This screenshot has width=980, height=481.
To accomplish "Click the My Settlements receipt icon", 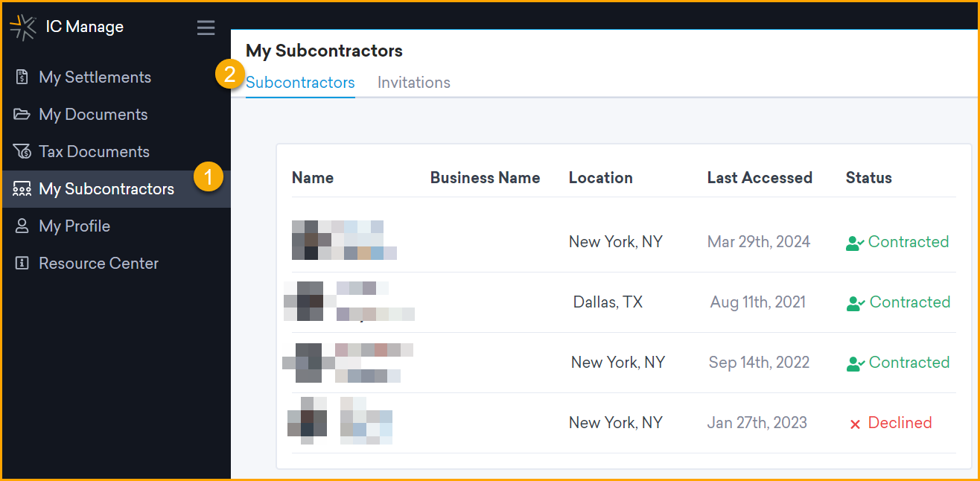I will (22, 77).
